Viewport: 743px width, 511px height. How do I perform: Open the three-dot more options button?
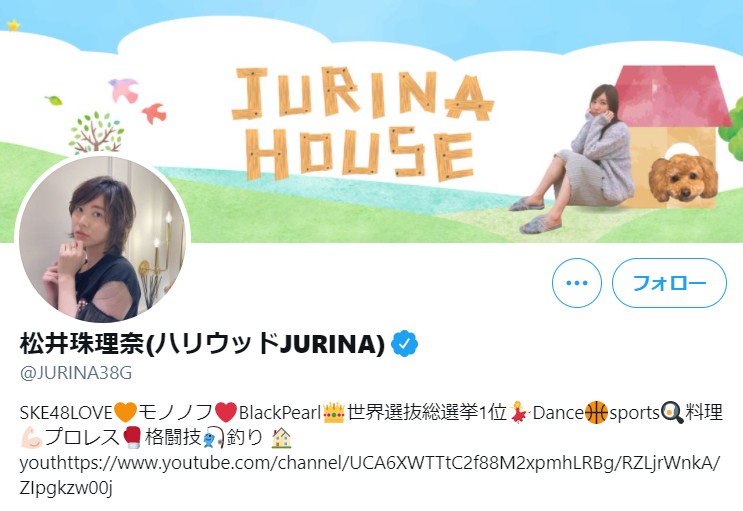[x=577, y=283]
